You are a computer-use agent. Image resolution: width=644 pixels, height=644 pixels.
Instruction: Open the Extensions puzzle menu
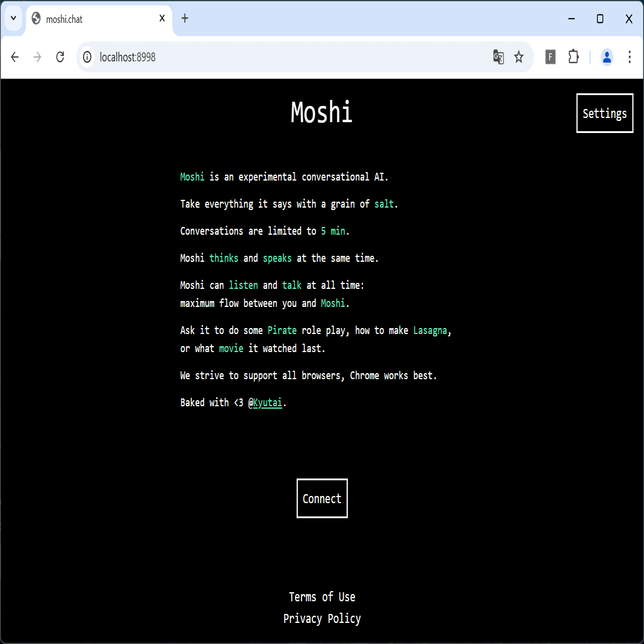click(574, 57)
